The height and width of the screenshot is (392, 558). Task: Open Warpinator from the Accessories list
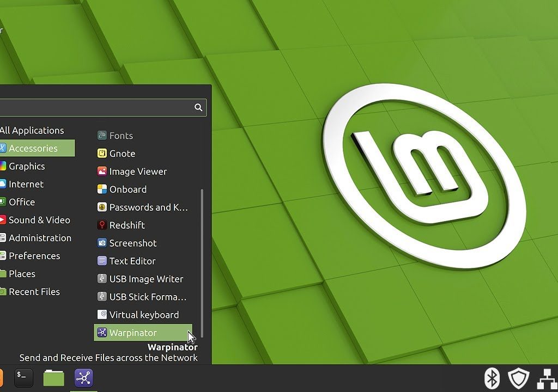pyautogui.click(x=143, y=333)
